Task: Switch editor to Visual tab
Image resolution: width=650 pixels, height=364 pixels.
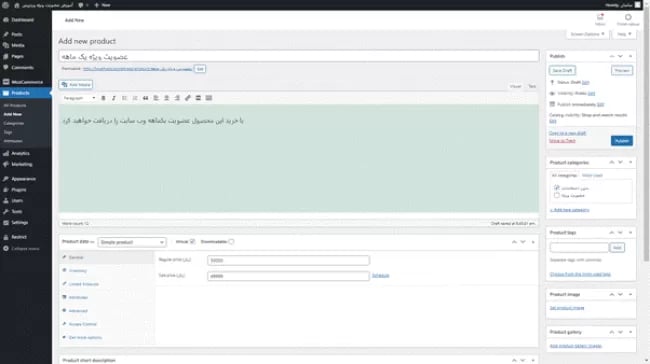Action: click(515, 86)
